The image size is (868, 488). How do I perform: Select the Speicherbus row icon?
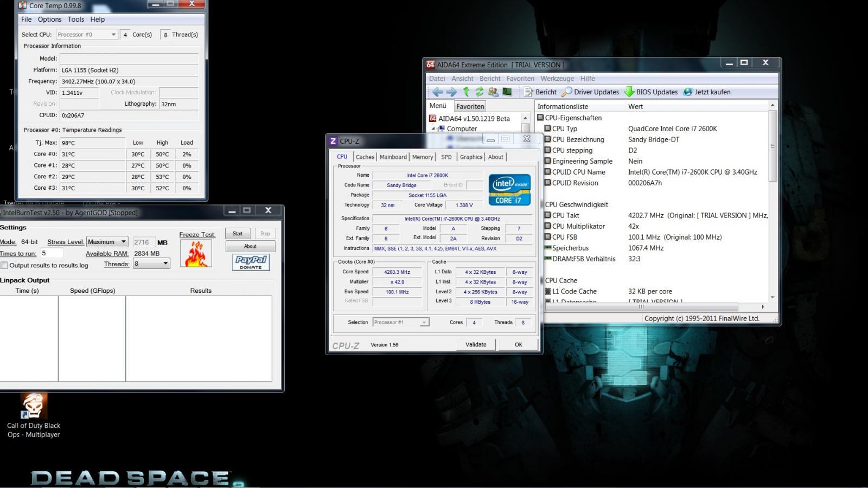pyautogui.click(x=547, y=248)
